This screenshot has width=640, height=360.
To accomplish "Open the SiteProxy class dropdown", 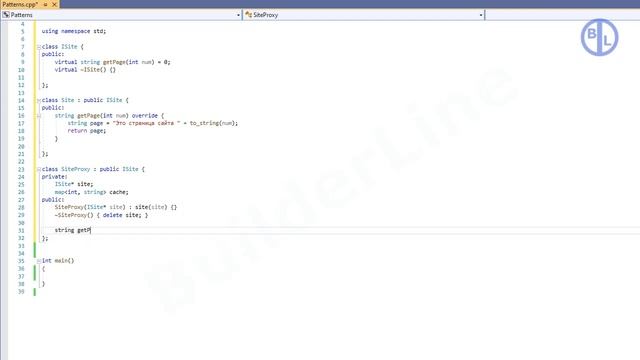I will point(481,15).
